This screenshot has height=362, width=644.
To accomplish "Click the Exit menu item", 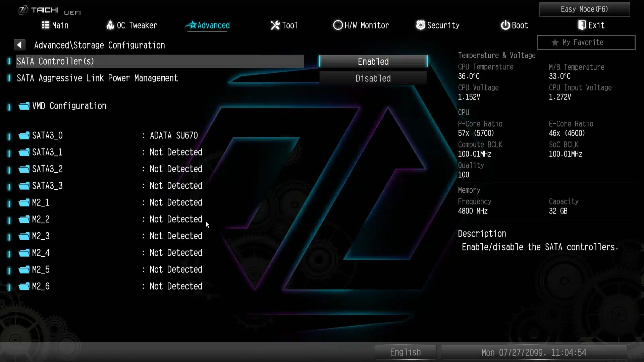I will (x=591, y=25).
